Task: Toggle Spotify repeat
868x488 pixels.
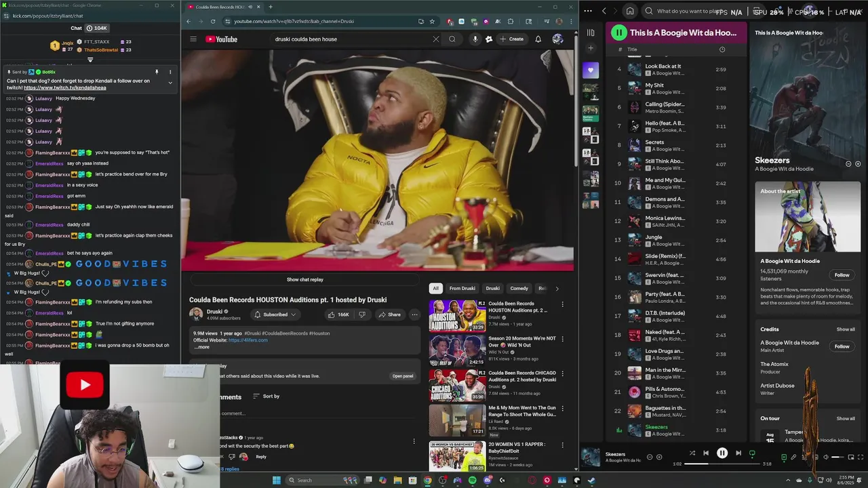Action: 752,453
